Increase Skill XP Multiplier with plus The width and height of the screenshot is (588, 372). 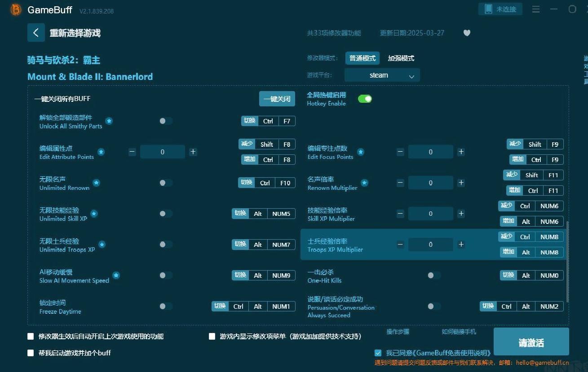[461, 214]
